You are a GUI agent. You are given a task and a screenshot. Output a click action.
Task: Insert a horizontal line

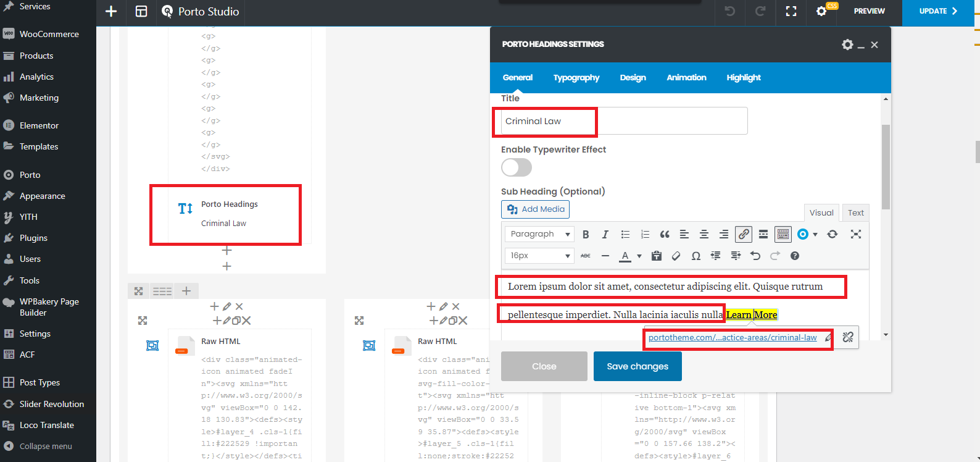click(605, 256)
